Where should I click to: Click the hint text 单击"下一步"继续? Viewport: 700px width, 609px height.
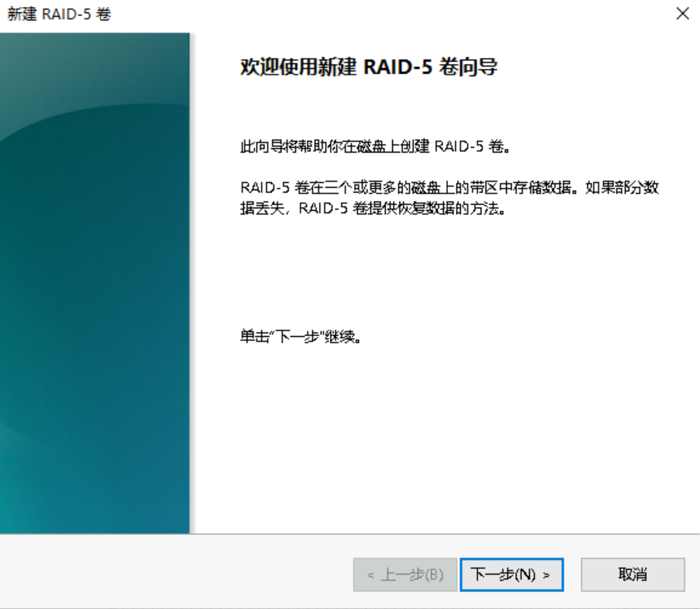(x=301, y=336)
